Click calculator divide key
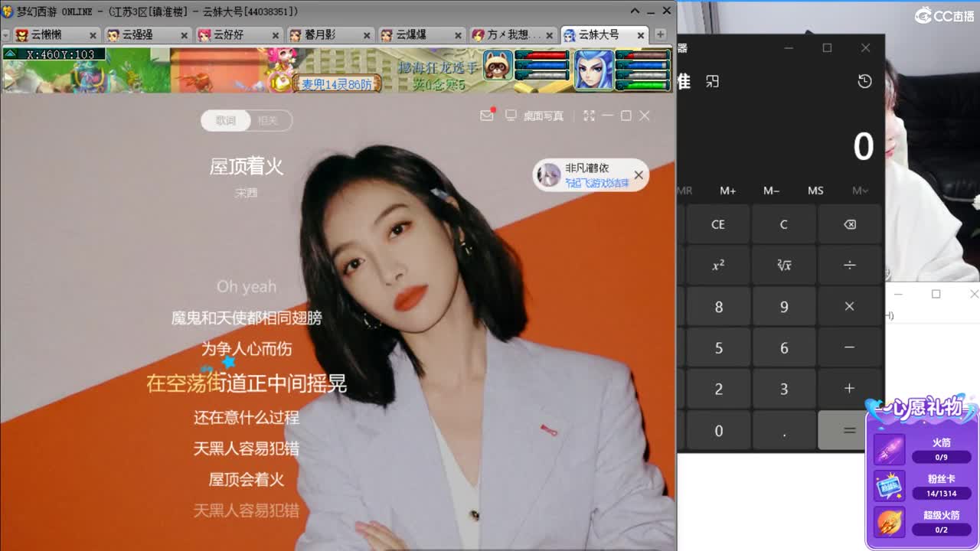 click(849, 265)
